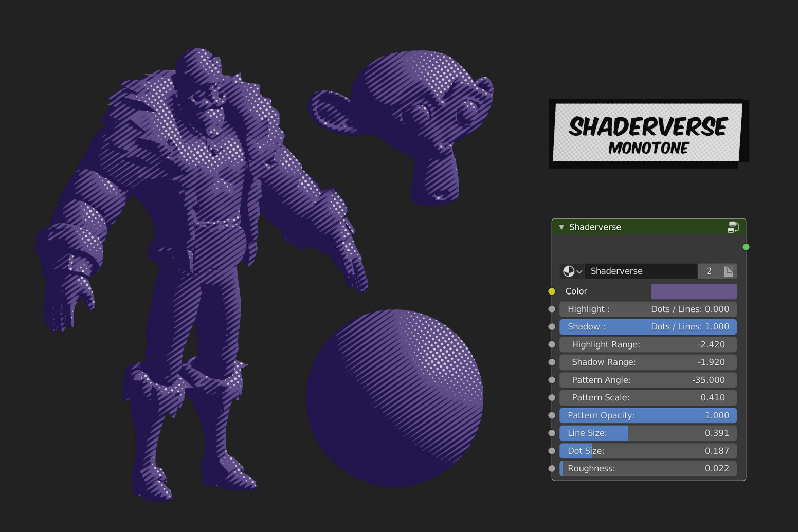Click the fake user page icon
The height and width of the screenshot is (532, 798).
click(729, 271)
